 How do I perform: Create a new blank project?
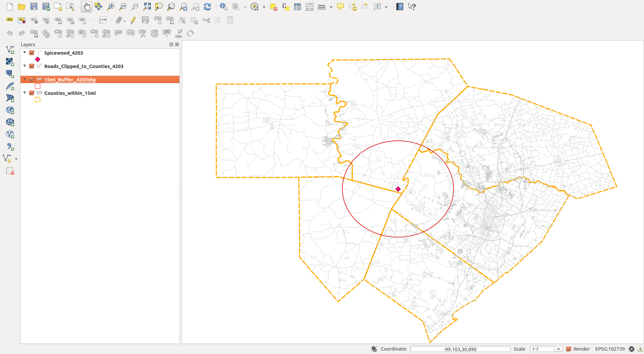click(x=10, y=7)
